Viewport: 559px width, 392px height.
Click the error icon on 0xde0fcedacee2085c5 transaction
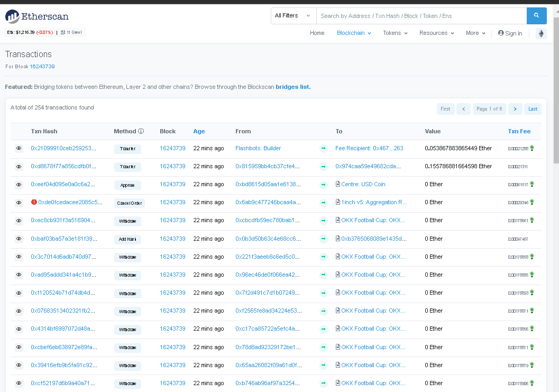pos(34,202)
